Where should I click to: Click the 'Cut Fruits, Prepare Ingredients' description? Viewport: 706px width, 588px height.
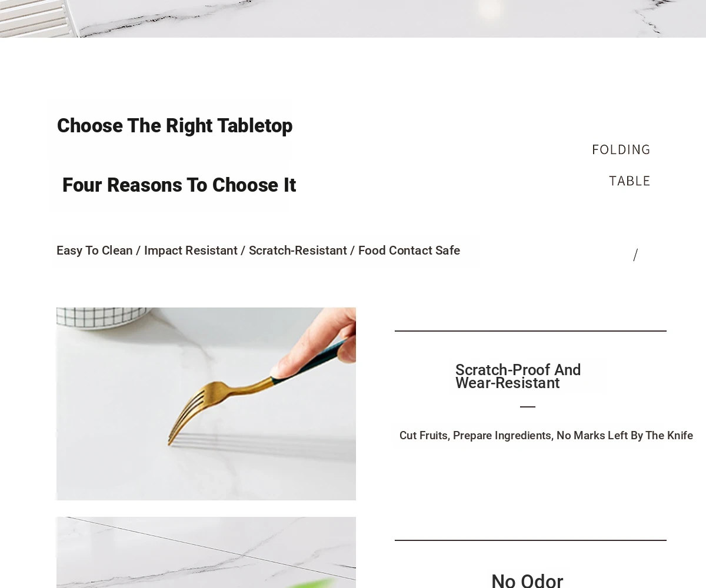[x=546, y=436]
